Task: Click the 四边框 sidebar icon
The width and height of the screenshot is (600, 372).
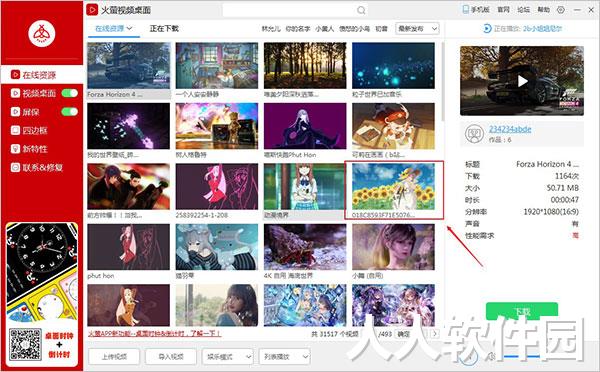Action: pyautogui.click(x=15, y=131)
